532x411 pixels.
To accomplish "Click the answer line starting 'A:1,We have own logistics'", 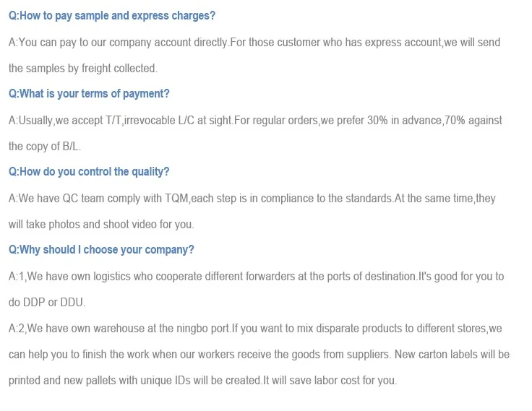I will [256, 277].
